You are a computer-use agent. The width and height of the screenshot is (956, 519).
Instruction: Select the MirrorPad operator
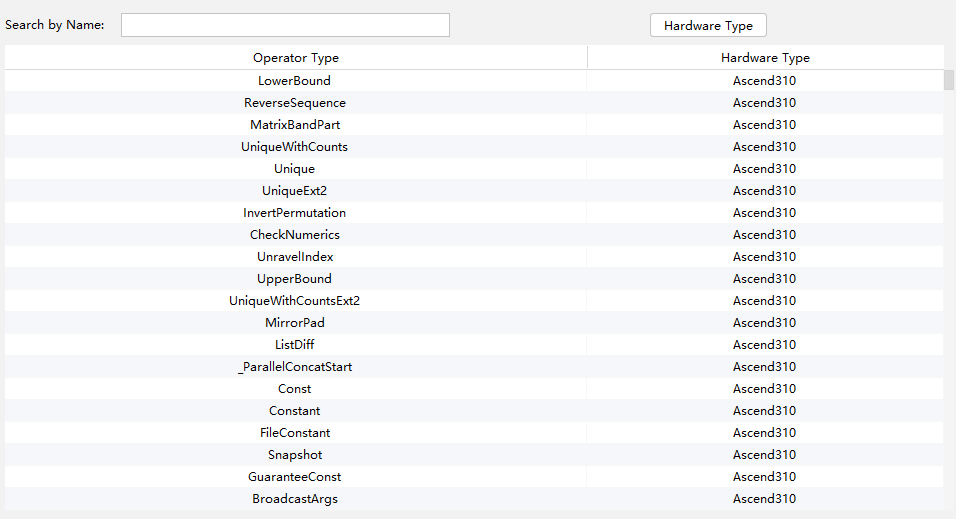click(295, 323)
